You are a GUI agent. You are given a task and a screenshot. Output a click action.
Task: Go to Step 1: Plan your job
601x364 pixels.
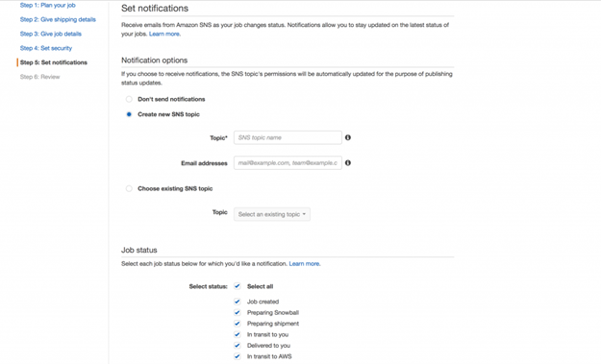[47, 5]
